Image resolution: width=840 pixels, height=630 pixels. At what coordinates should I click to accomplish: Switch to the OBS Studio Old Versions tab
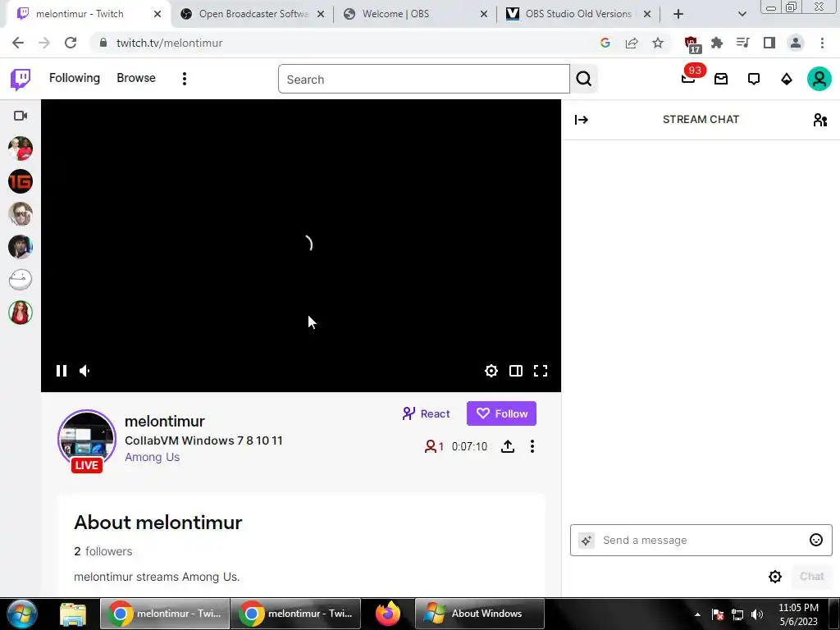click(x=578, y=14)
